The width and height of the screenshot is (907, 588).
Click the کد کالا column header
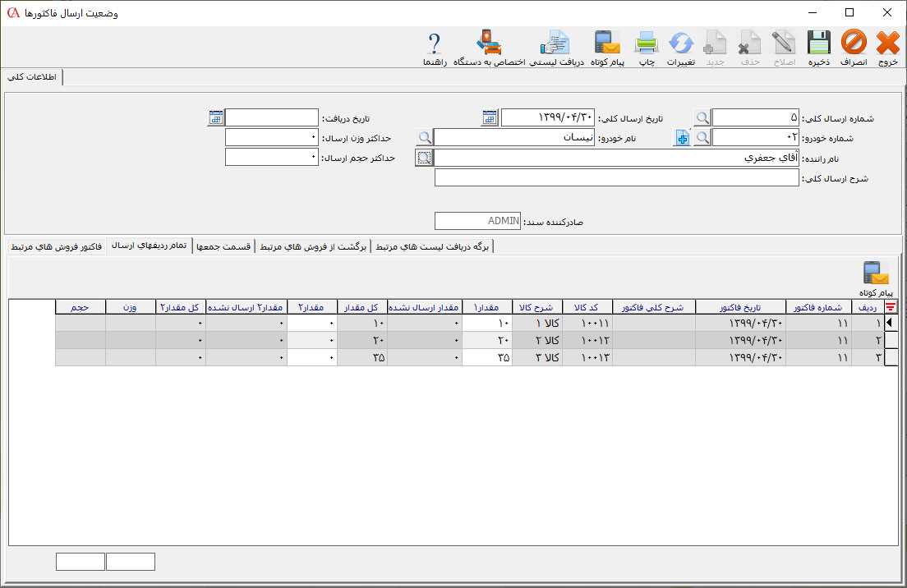(x=588, y=307)
